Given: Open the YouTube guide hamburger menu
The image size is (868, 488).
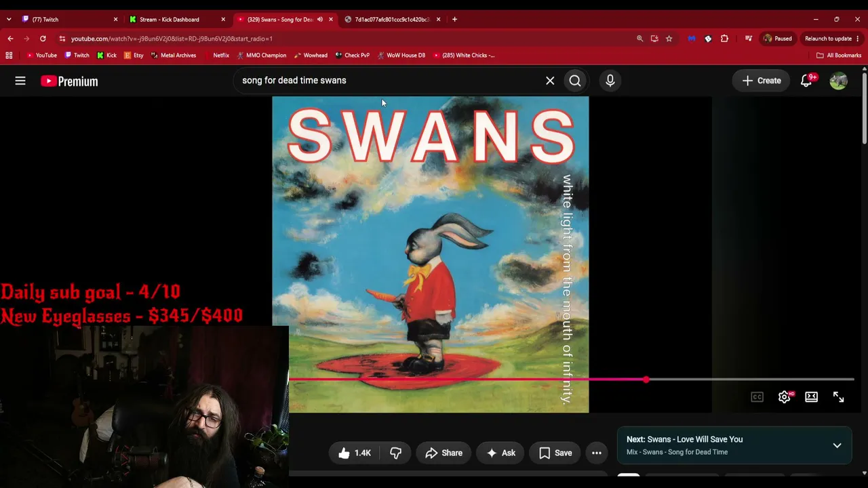Looking at the screenshot, I should point(20,81).
